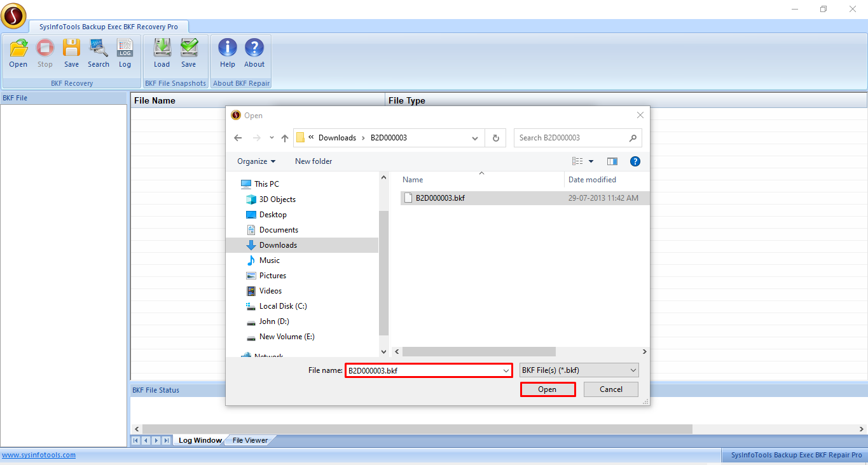Open the recent locations dropdown arrow
Screen dimensions: 868x465
pyautogui.click(x=272, y=138)
